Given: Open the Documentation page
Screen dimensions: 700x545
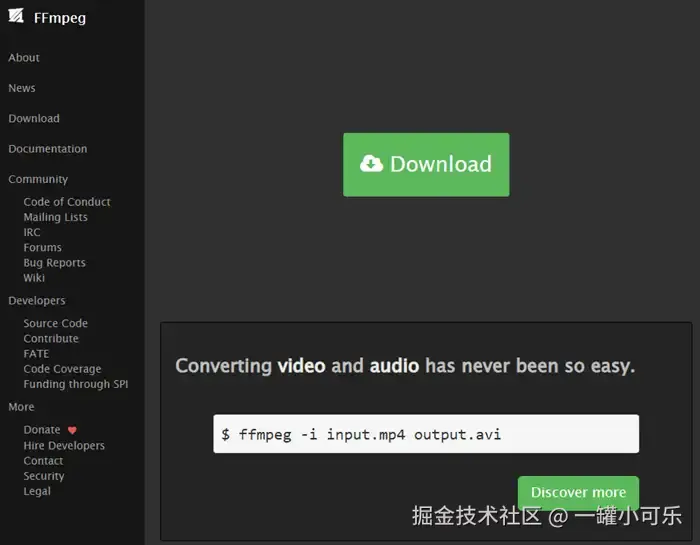Looking at the screenshot, I should pyautogui.click(x=48, y=149).
